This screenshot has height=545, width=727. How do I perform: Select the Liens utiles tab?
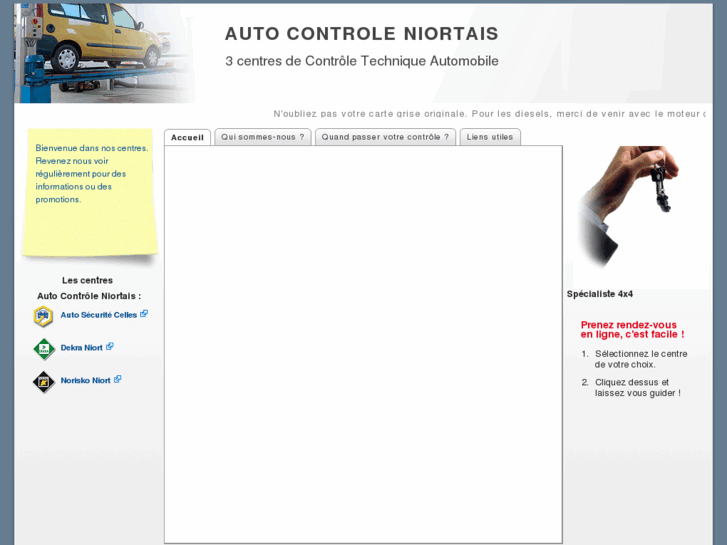coord(490,137)
